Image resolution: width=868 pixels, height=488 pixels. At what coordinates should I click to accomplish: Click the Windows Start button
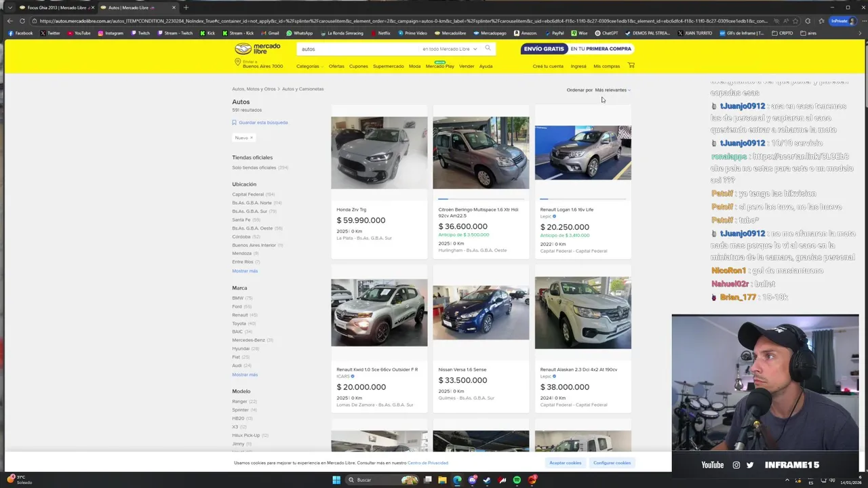[336, 480]
